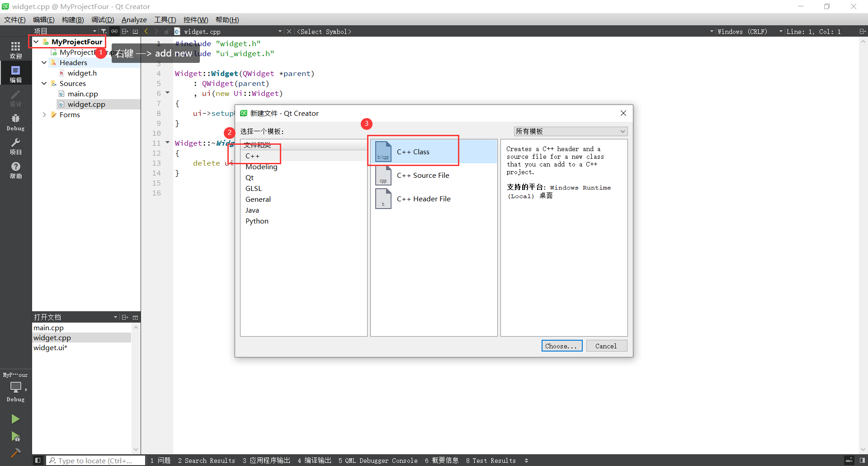Viewport: 868px width, 466px height.
Task: Fold the constructor at line 6
Action: pyautogui.click(x=168, y=93)
